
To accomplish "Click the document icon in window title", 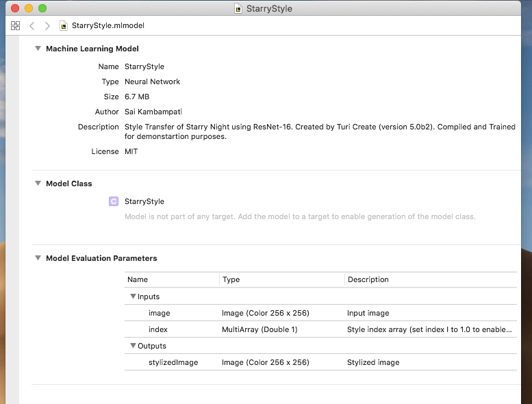I will click(x=238, y=9).
